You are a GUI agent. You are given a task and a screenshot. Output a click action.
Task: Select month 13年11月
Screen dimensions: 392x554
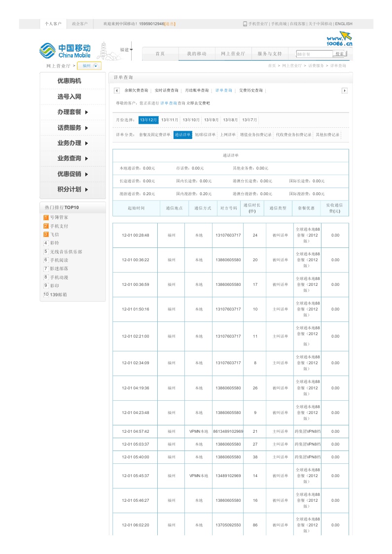[170, 120]
